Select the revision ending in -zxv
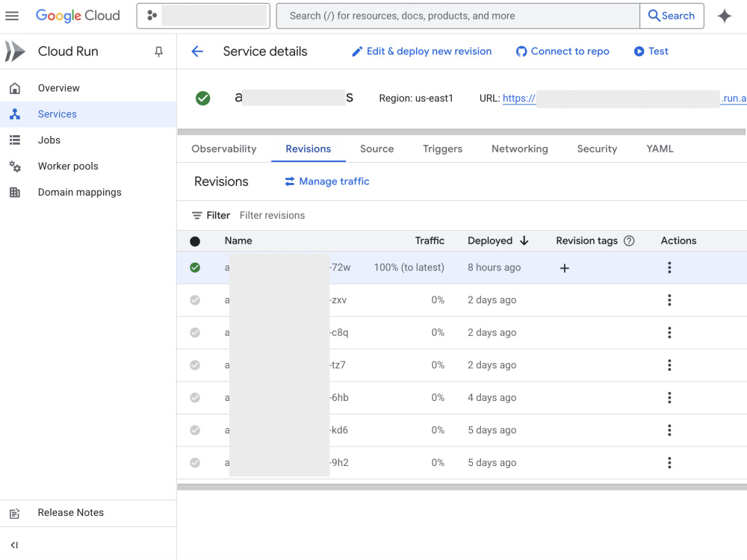 [x=195, y=300]
